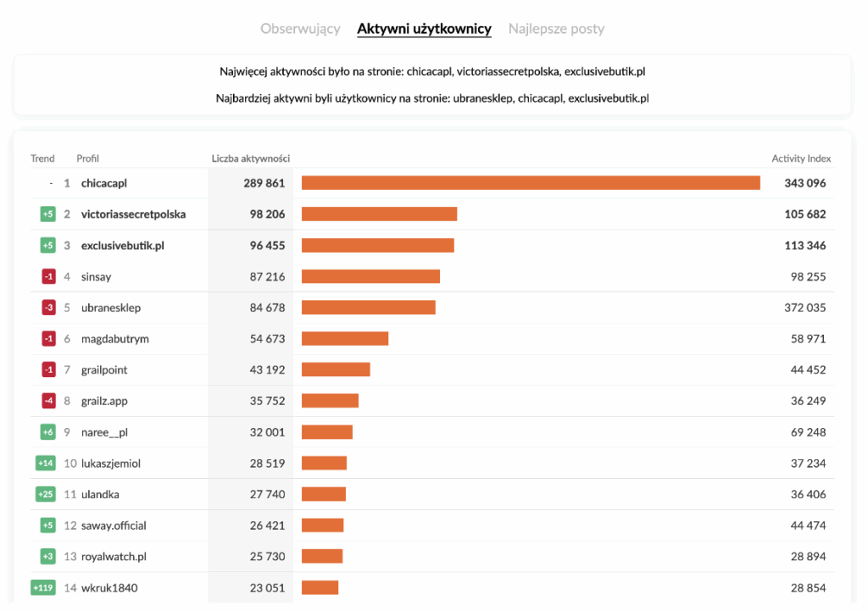Click the +14 trend badge for lukaszjemiol
The image size is (868, 611).
point(45,464)
